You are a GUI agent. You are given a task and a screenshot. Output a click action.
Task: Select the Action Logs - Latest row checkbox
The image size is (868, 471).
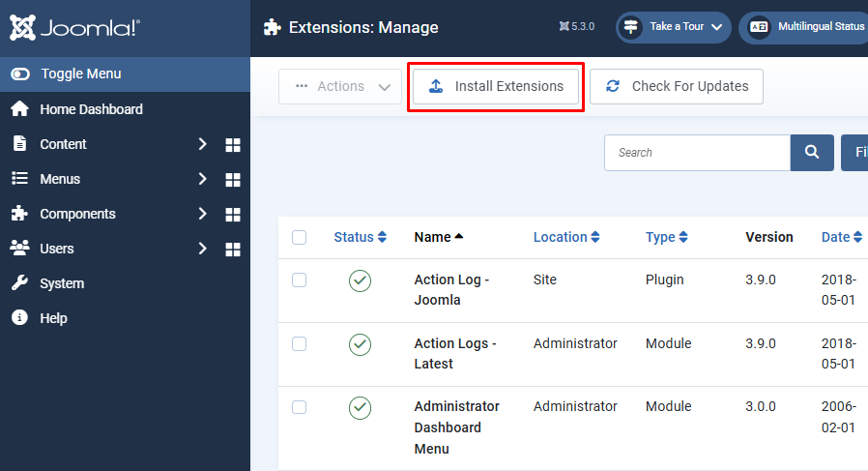[x=300, y=344]
